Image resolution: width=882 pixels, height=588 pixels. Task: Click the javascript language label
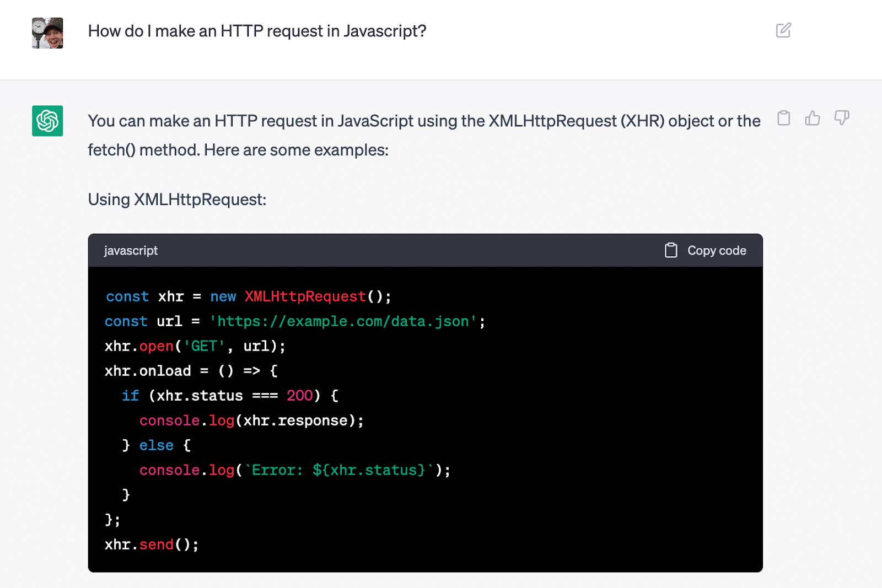[x=131, y=250]
